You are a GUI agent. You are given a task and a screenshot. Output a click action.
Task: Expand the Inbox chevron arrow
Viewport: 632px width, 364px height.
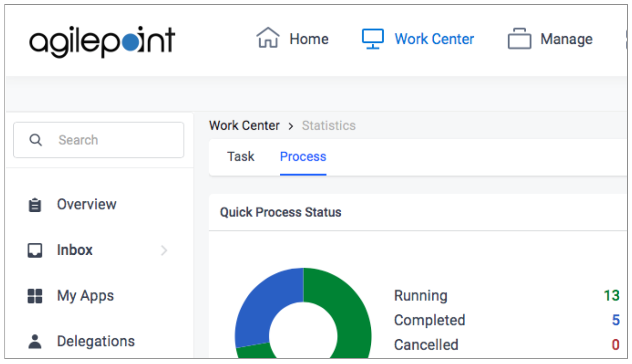click(164, 251)
